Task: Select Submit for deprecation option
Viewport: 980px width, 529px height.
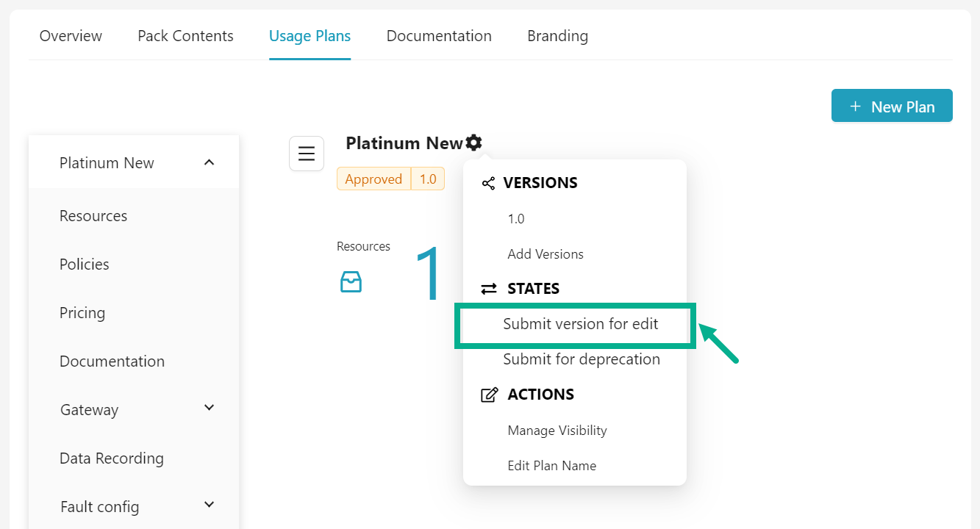Action: [581, 359]
